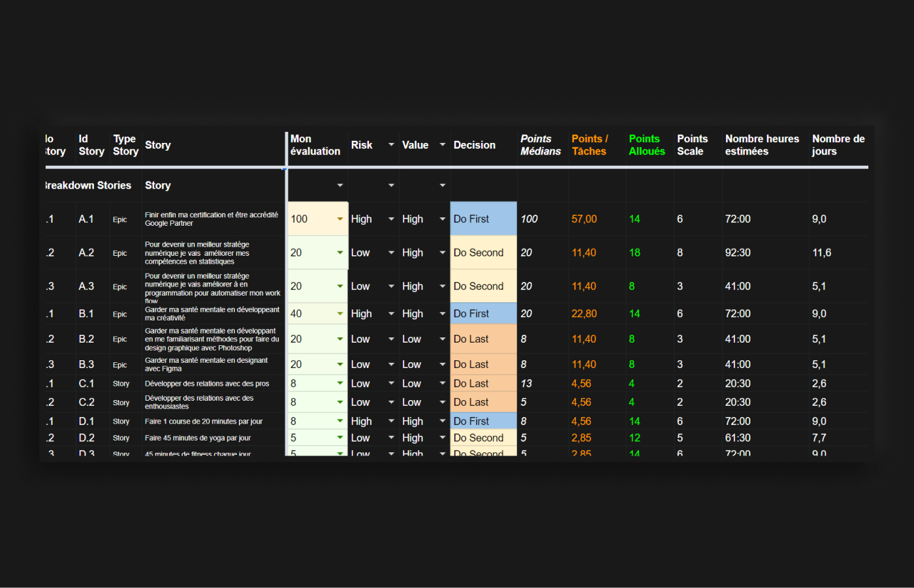Select the 'Breakdown Stories' row label

coord(88,185)
